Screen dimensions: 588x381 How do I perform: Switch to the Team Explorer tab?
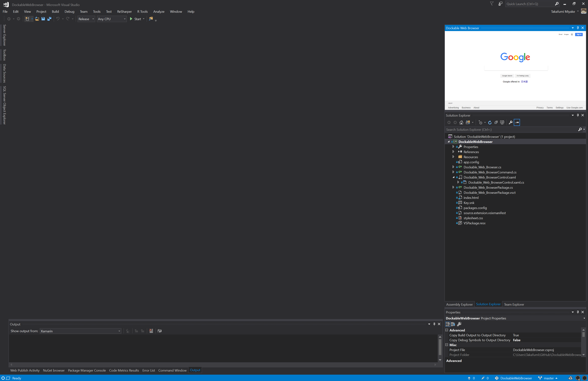tap(513, 304)
